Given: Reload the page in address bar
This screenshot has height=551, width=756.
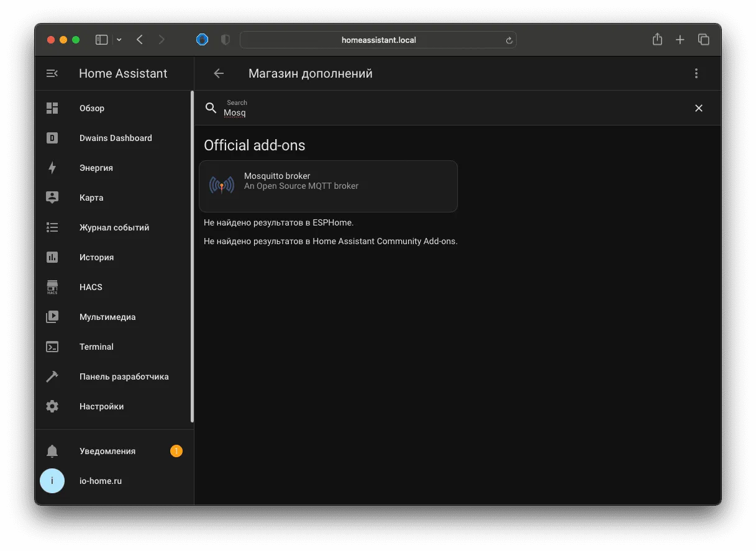Looking at the screenshot, I should [509, 40].
